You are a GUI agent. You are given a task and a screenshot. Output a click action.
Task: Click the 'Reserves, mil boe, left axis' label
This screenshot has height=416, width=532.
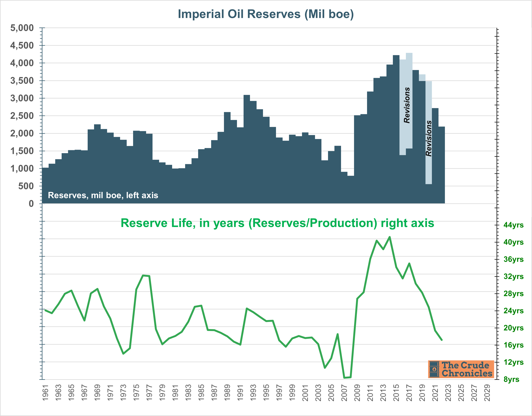[103, 195]
